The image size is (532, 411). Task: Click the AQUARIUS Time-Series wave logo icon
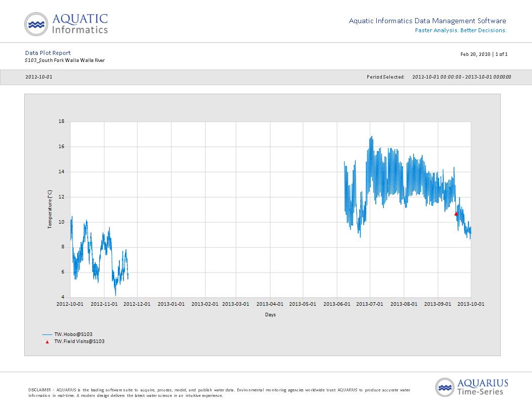pyautogui.click(x=445, y=387)
